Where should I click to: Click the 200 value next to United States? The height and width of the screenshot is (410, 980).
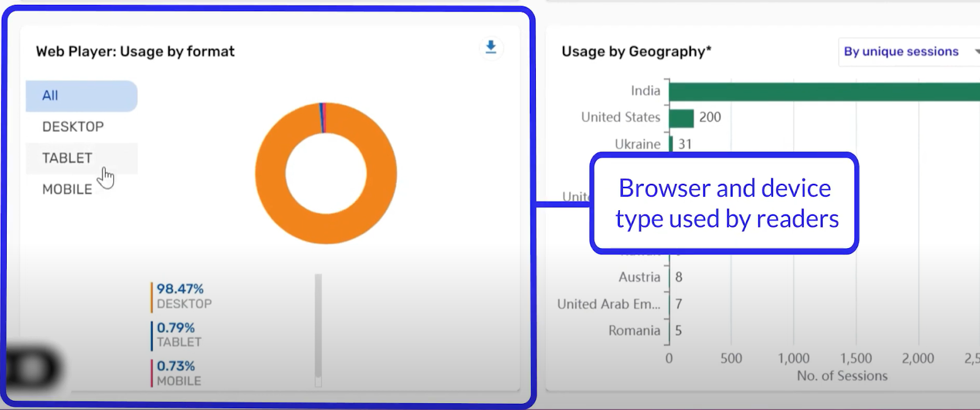pyautogui.click(x=710, y=117)
